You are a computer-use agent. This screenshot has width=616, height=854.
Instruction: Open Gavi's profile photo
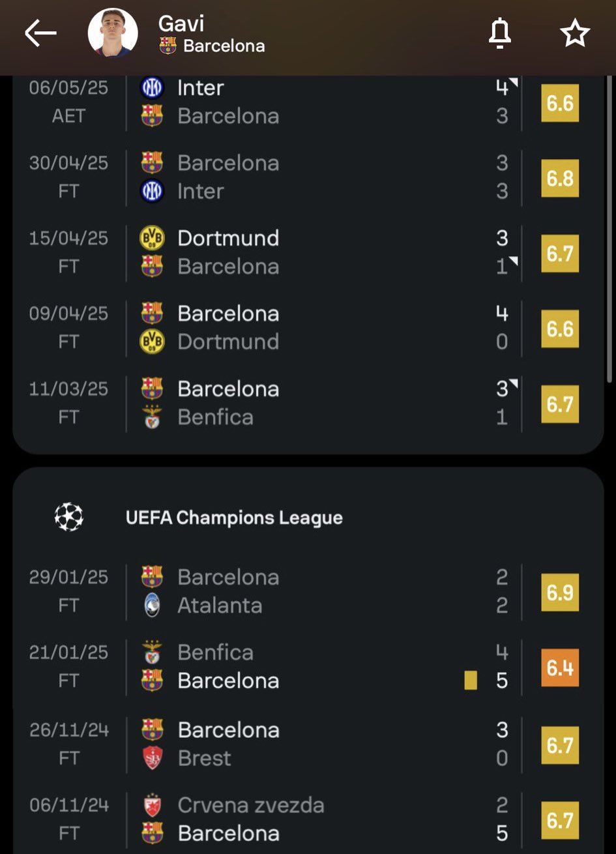(x=113, y=33)
